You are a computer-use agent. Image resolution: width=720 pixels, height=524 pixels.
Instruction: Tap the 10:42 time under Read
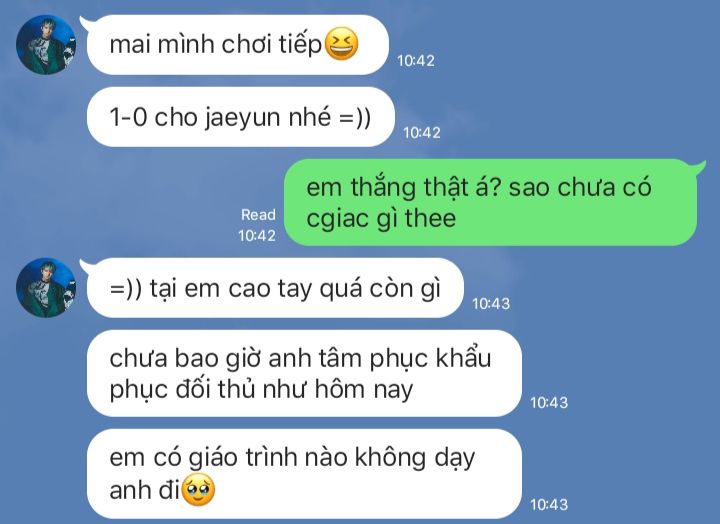click(257, 236)
